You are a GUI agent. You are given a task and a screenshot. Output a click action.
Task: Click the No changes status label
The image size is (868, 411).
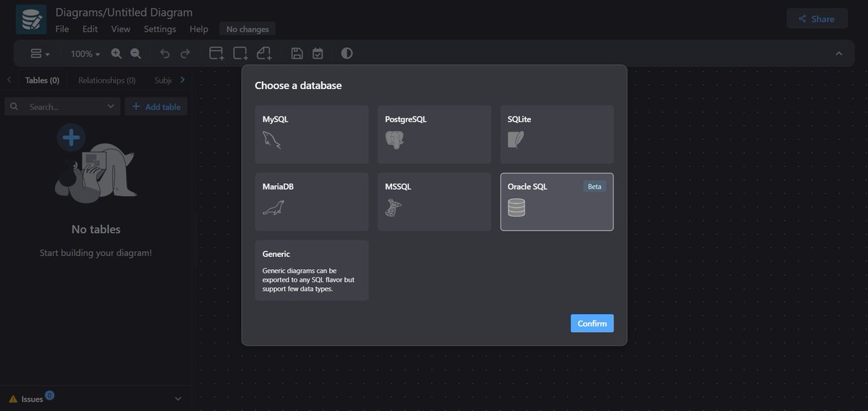[x=247, y=29]
